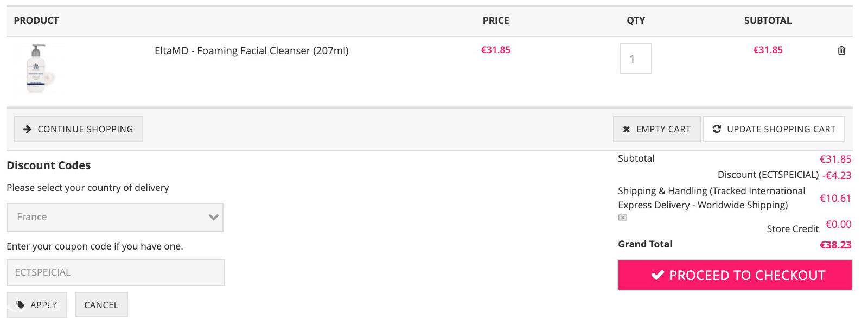This screenshot has width=868, height=319.
Task: View the EltaMD cleanser product thumbnail
Action: pyautogui.click(x=37, y=69)
